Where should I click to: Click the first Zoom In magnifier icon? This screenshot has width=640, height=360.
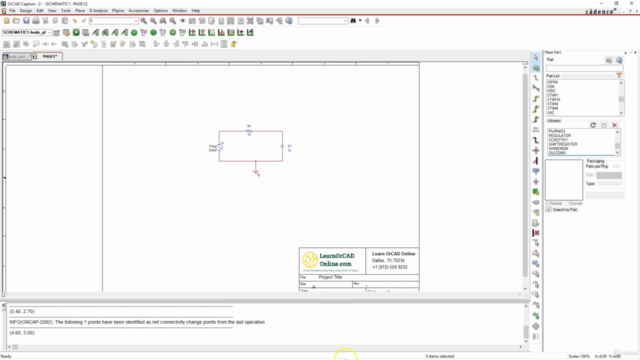144,21
